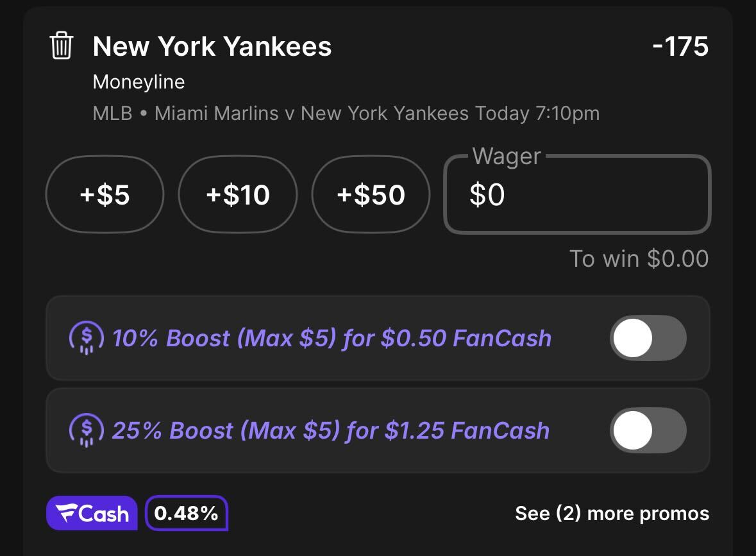Add $50 to the wager
Image resolution: width=756 pixels, height=556 pixels.
pos(371,194)
